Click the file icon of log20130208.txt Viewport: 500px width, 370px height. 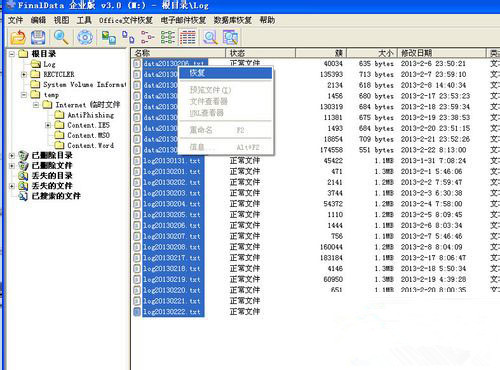(137, 247)
